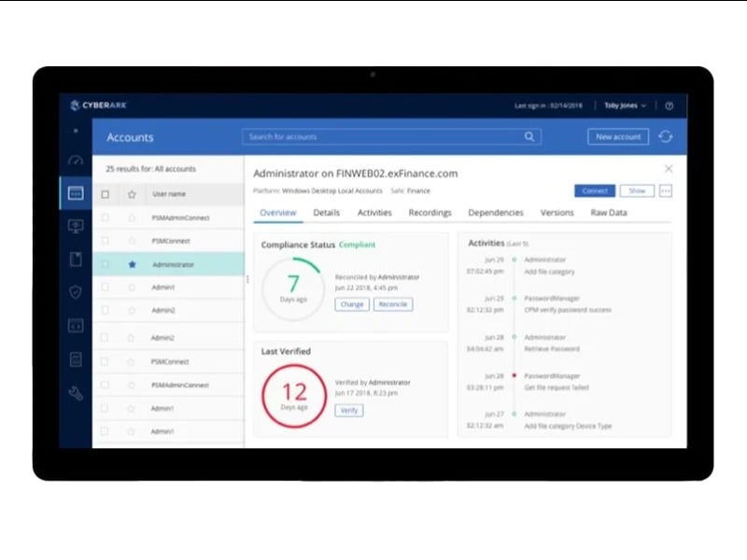Click the "Last sign in" date text
Viewport: 747px width, 560px height.
click(x=548, y=105)
